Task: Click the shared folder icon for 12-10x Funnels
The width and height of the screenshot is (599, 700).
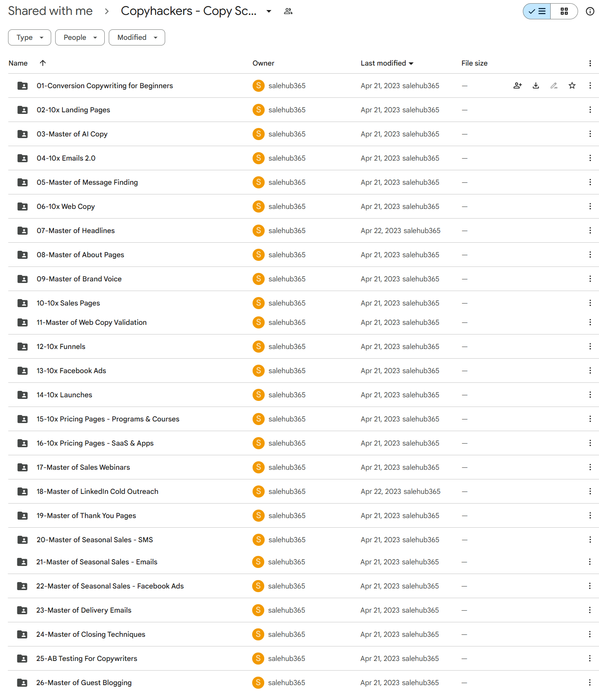Action: click(x=23, y=347)
